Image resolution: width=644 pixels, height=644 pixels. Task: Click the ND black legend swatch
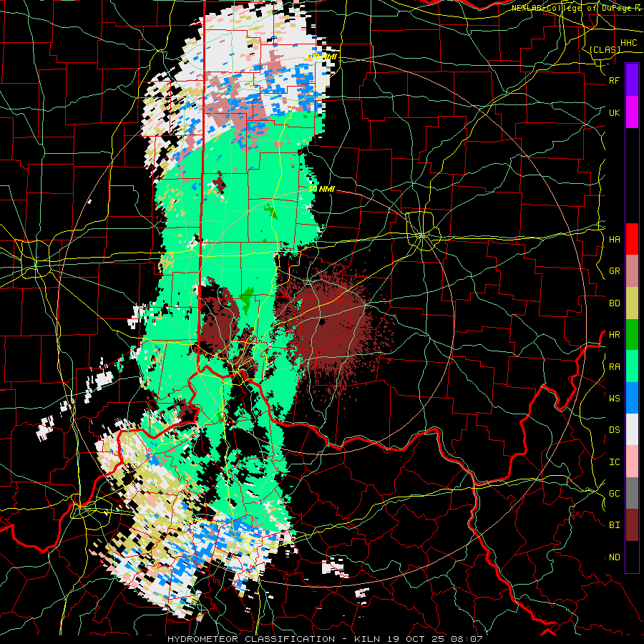tap(632, 557)
